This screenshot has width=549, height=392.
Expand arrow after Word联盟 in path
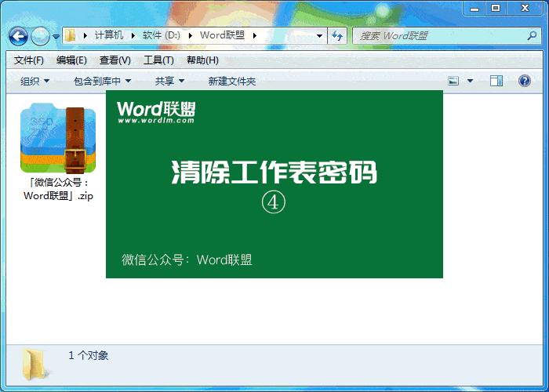pos(255,36)
